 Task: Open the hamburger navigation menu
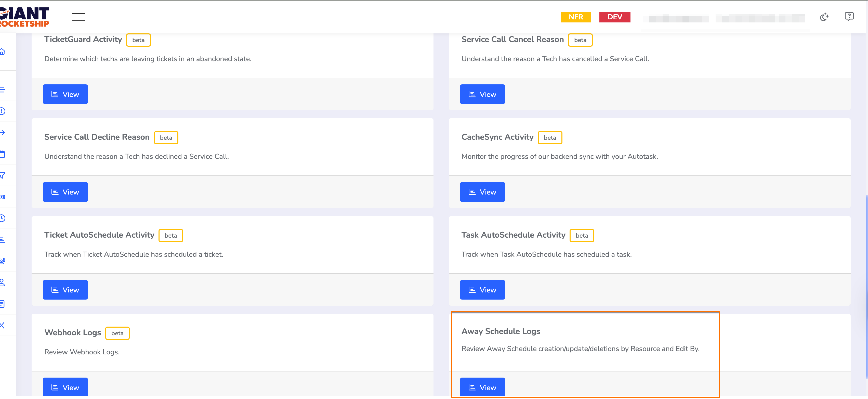coord(78,17)
